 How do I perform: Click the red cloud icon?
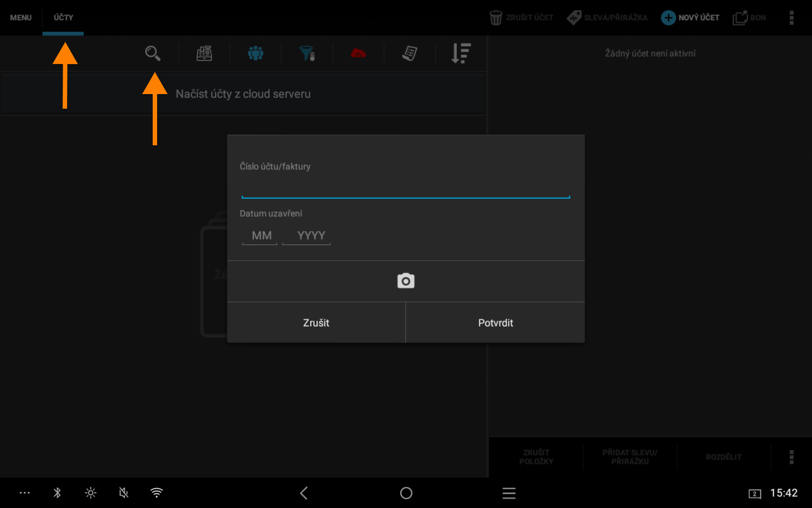pos(358,53)
